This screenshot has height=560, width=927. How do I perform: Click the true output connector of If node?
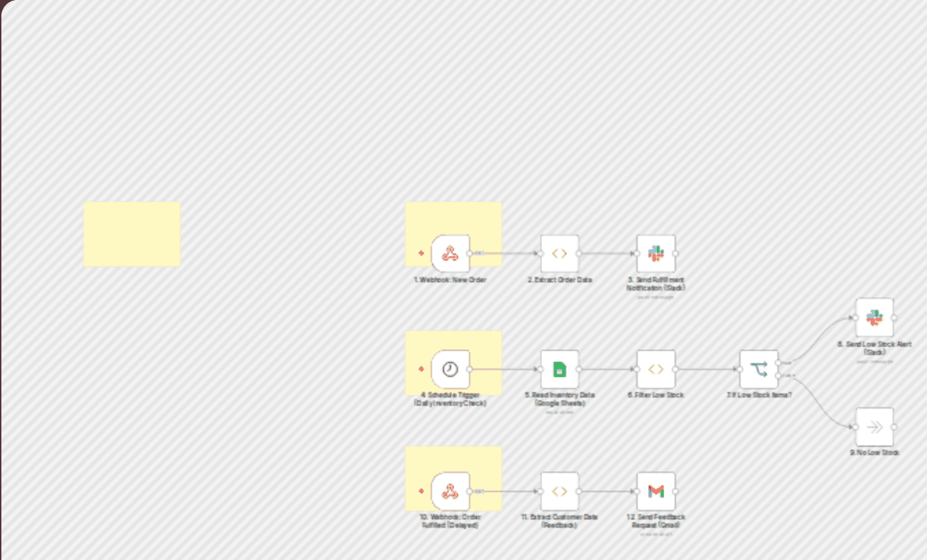pos(778,362)
